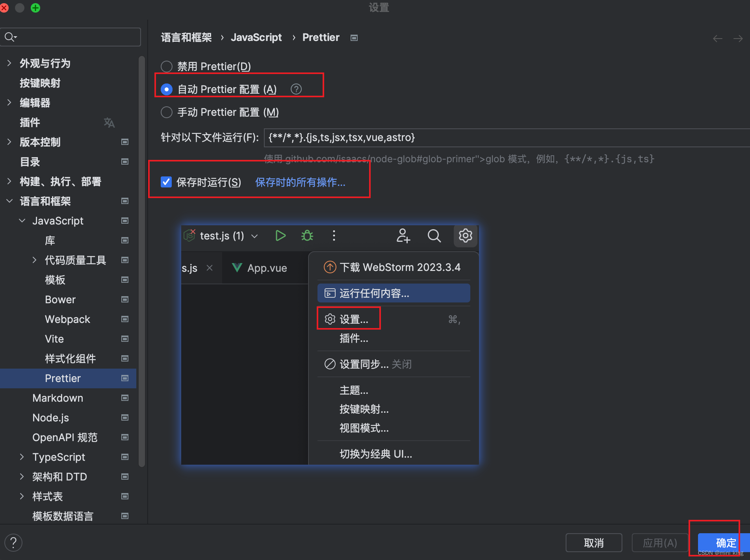Click the search icon in settings search box
Screen dimensions: 750x560
(x=10, y=37)
